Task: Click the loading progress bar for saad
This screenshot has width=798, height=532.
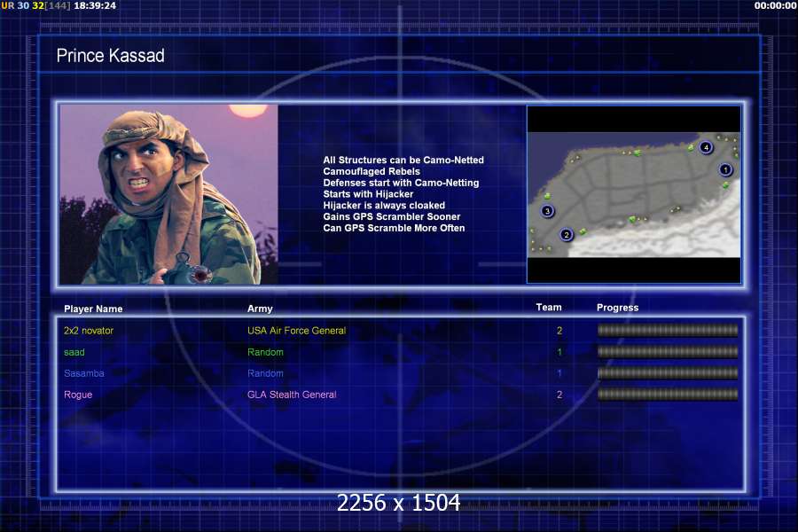Action: (668, 352)
